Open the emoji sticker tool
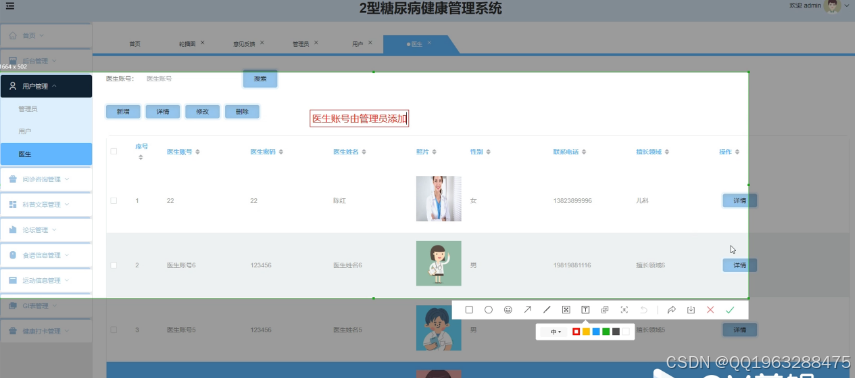855x378 pixels. (508, 310)
